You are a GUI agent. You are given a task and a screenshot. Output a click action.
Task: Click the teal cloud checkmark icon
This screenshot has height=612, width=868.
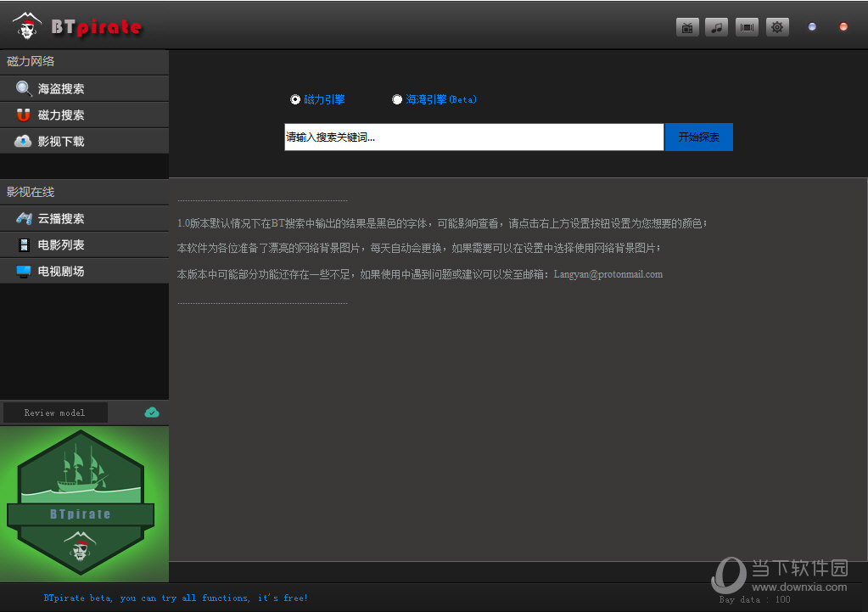click(x=152, y=413)
